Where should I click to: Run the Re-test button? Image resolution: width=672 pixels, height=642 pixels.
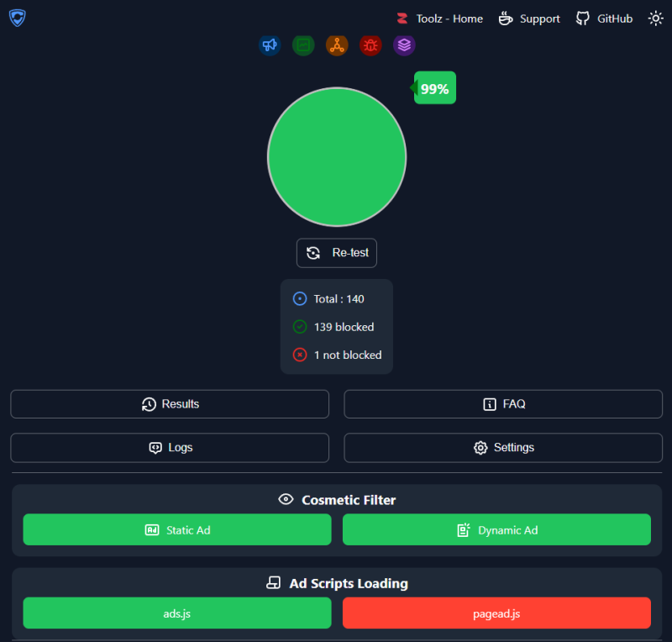click(337, 253)
